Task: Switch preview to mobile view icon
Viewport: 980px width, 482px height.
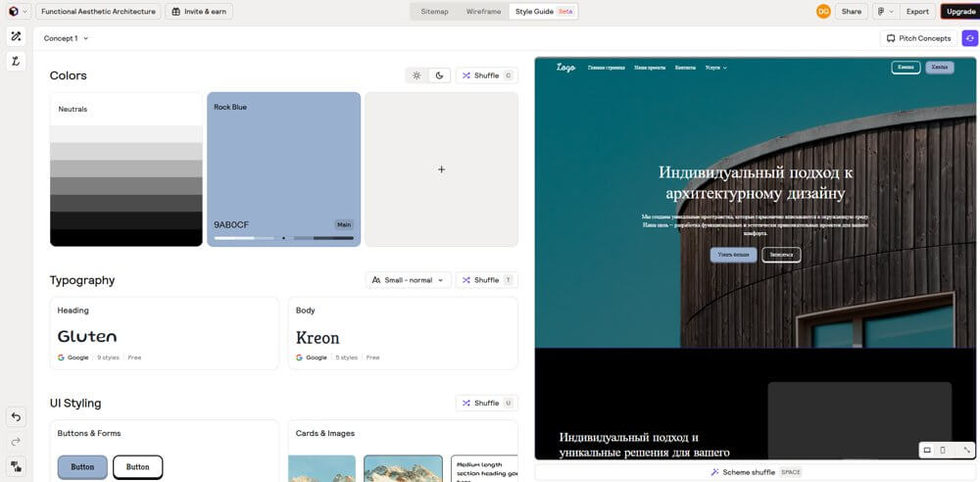Action: point(943,450)
